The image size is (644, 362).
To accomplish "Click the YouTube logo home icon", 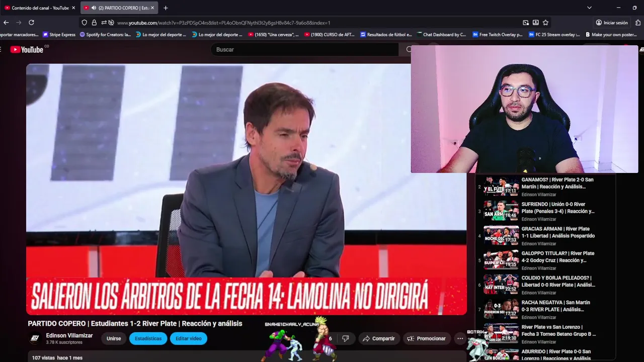I will (27, 49).
